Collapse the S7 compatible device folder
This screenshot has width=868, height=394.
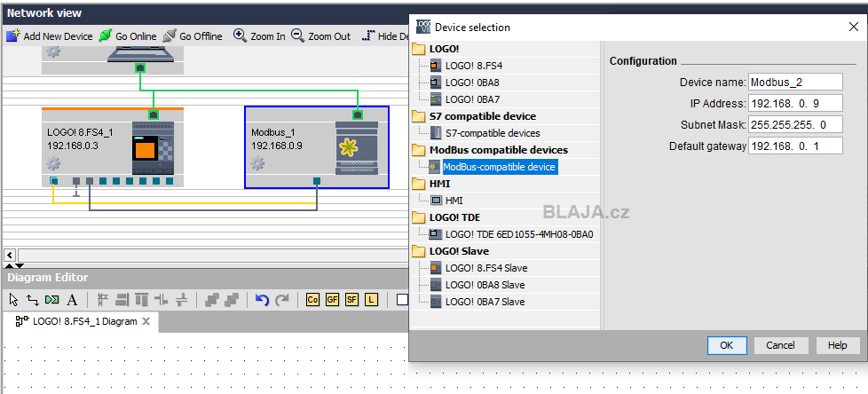419,116
